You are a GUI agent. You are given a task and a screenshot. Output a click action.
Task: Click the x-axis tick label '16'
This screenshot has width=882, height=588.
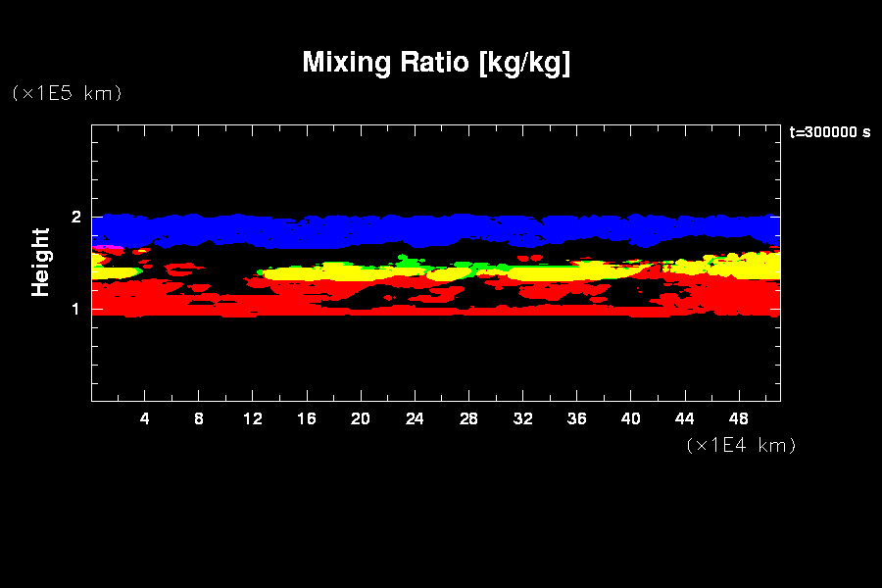coord(307,418)
